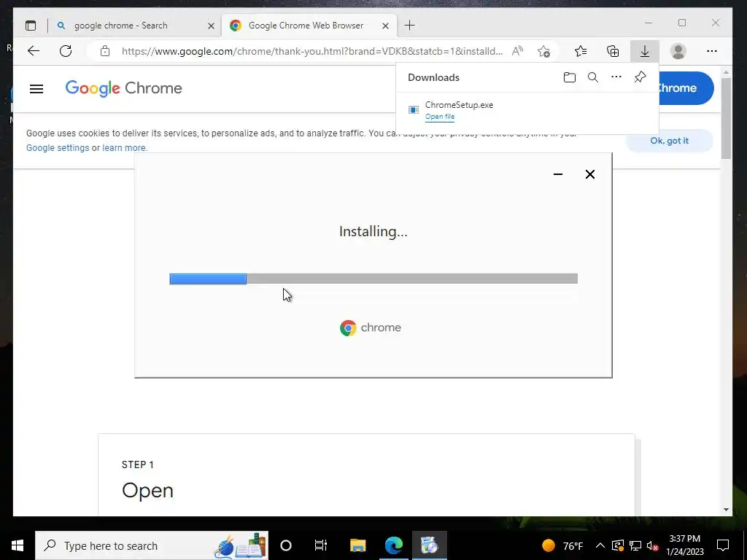Viewport: 747px width, 560px height.
Task: Open the Google settings link
Action: tap(58, 148)
